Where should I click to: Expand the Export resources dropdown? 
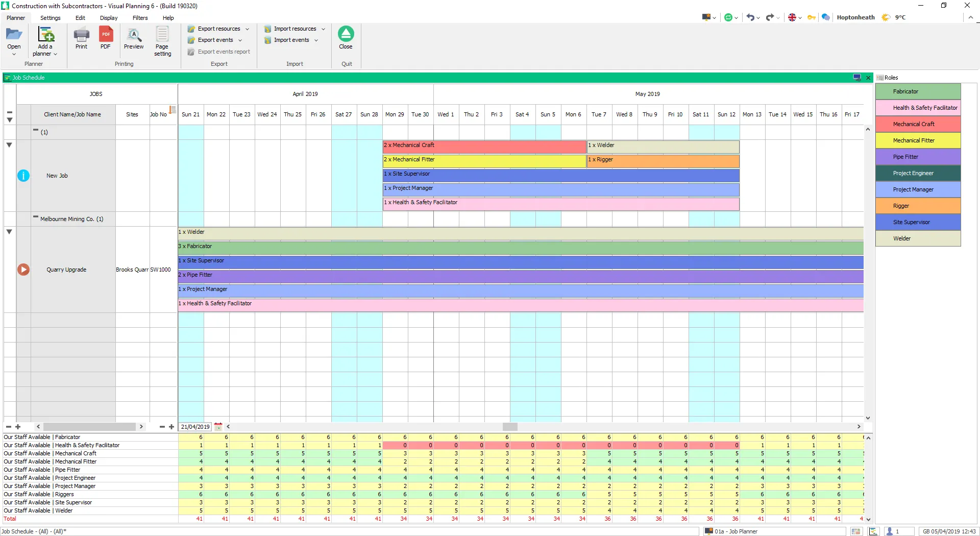coord(247,29)
